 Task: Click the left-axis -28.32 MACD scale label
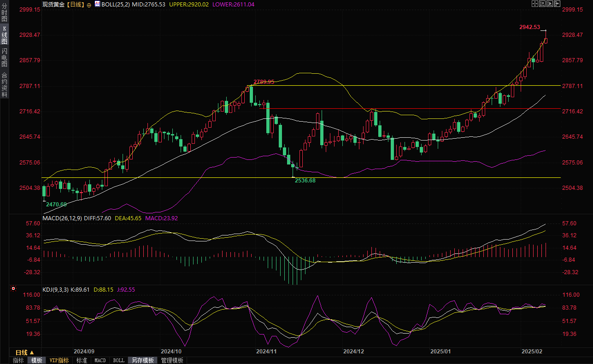[x=32, y=272]
